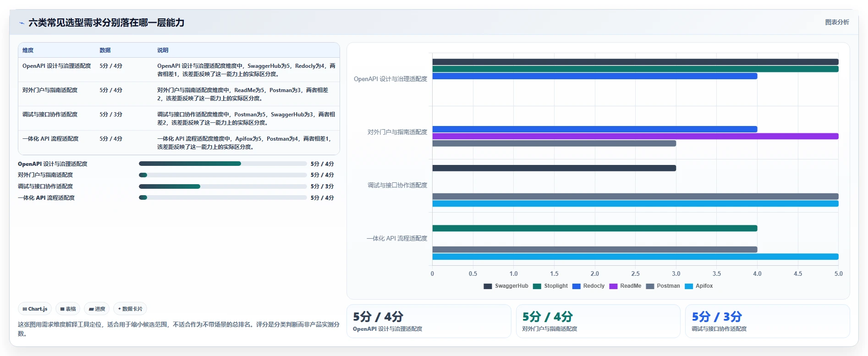Click the description mentioning SwaggerHub为5, Redocly为4
The image size is (868, 356).
pos(246,70)
